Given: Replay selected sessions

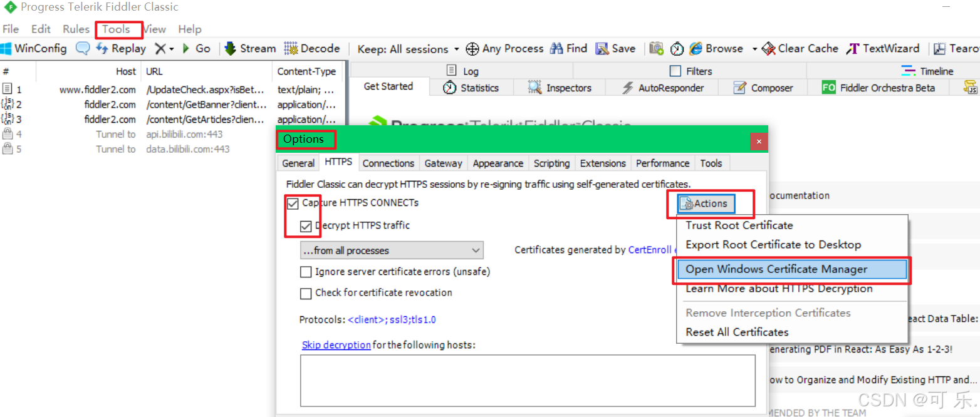Looking at the screenshot, I should point(120,48).
